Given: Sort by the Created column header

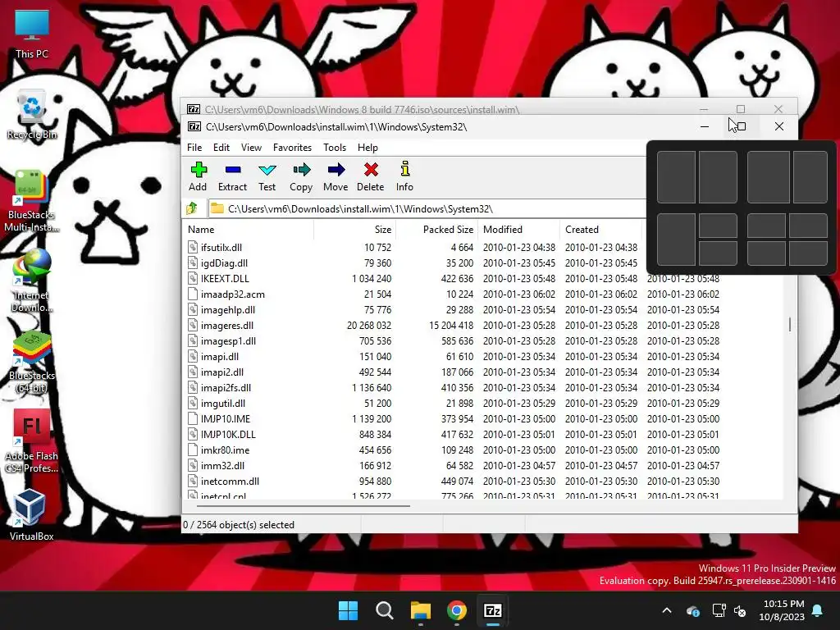Looking at the screenshot, I should [x=600, y=230].
